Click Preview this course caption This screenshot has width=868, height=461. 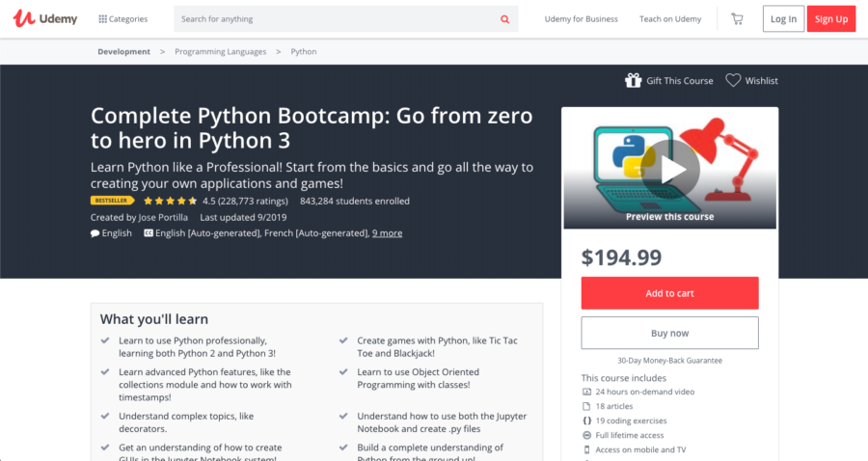click(670, 216)
